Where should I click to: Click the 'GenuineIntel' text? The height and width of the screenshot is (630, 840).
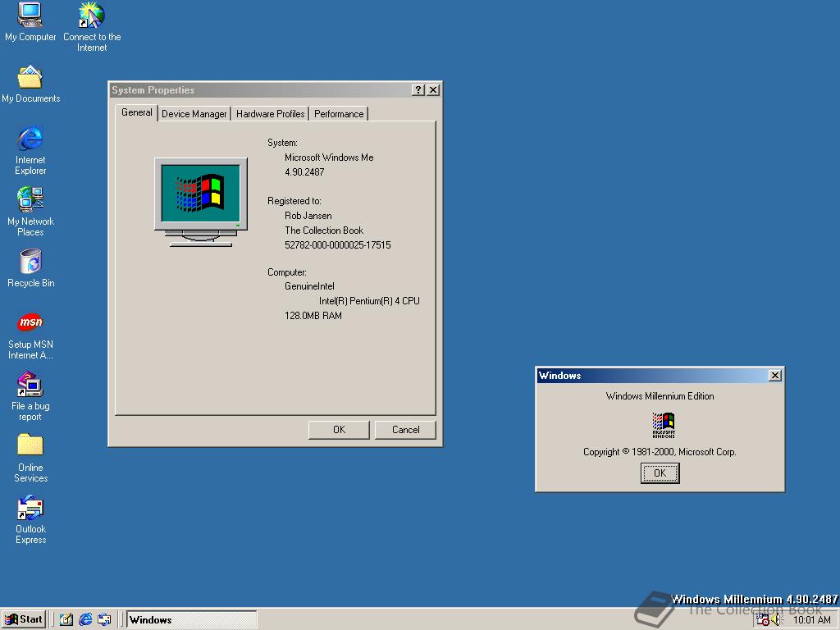tap(309, 286)
